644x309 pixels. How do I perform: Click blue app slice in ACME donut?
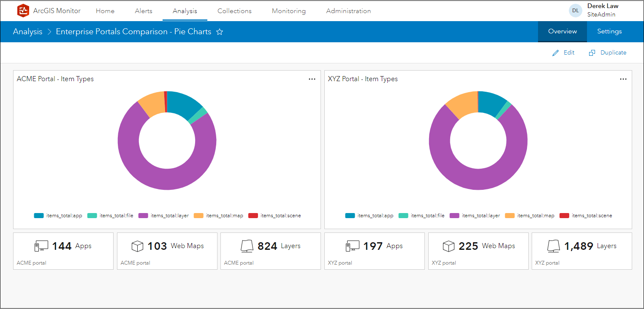coord(182,104)
